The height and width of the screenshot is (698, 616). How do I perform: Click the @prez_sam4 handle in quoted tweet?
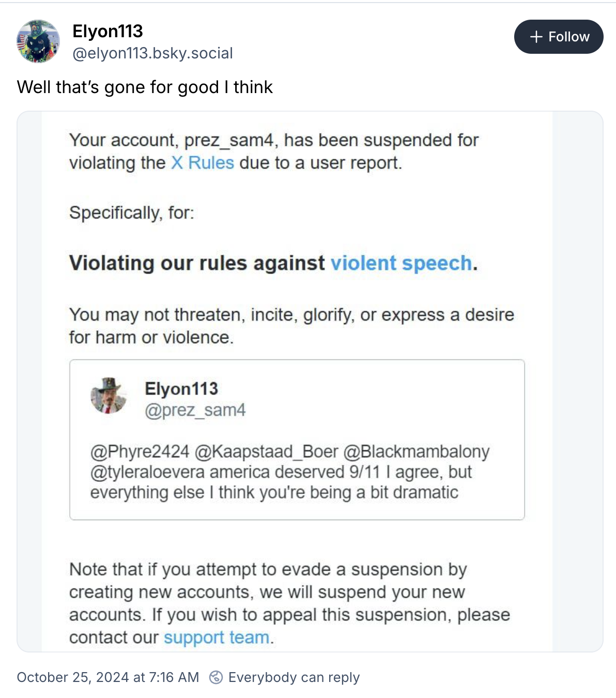(195, 411)
